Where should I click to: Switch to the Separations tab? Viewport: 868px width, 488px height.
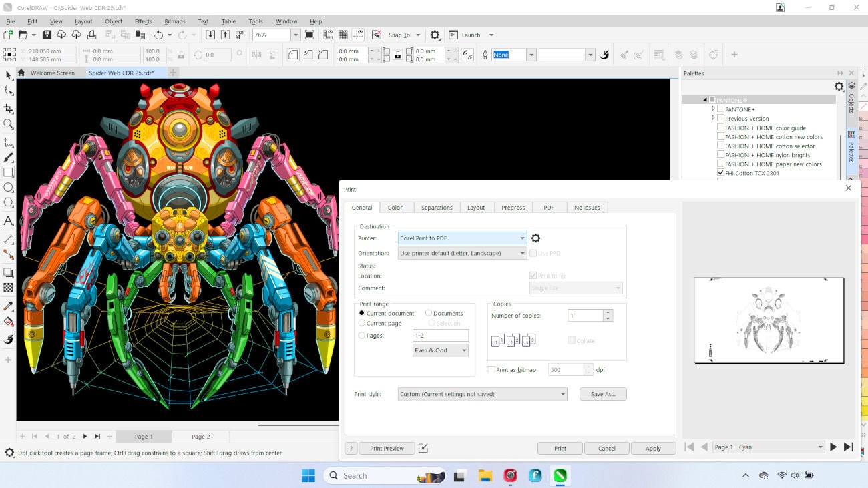437,208
